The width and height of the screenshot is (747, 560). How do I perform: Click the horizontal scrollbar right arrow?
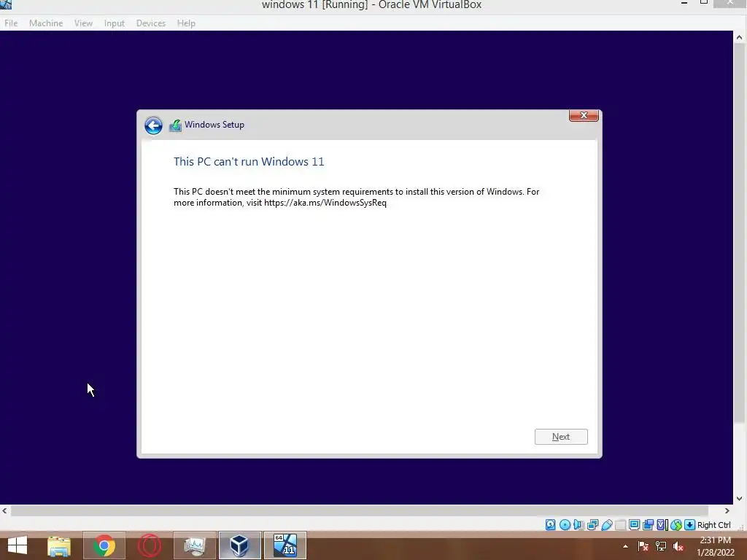727,510
